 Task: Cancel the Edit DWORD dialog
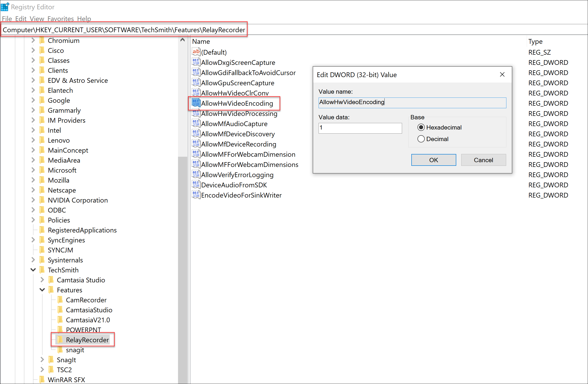pos(483,160)
